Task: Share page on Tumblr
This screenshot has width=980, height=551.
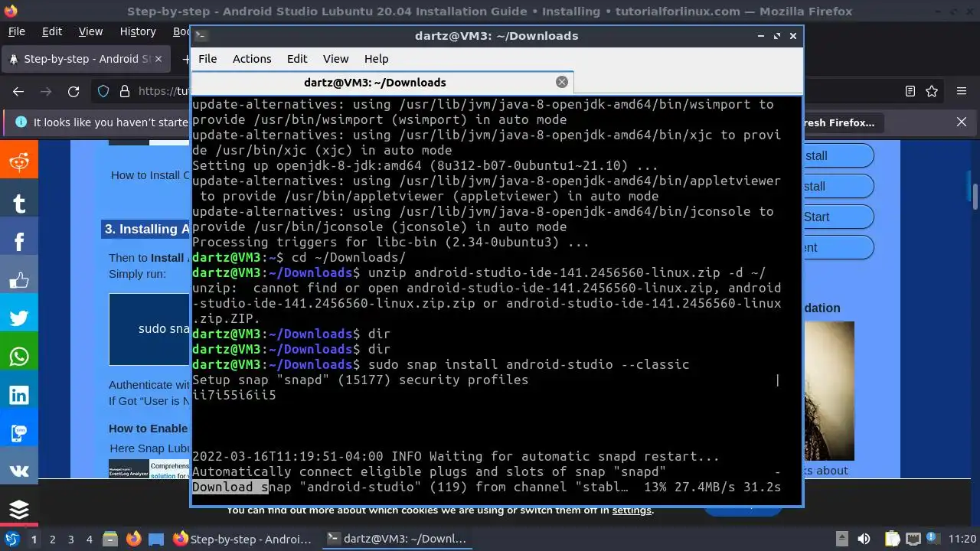Action: coord(19,203)
